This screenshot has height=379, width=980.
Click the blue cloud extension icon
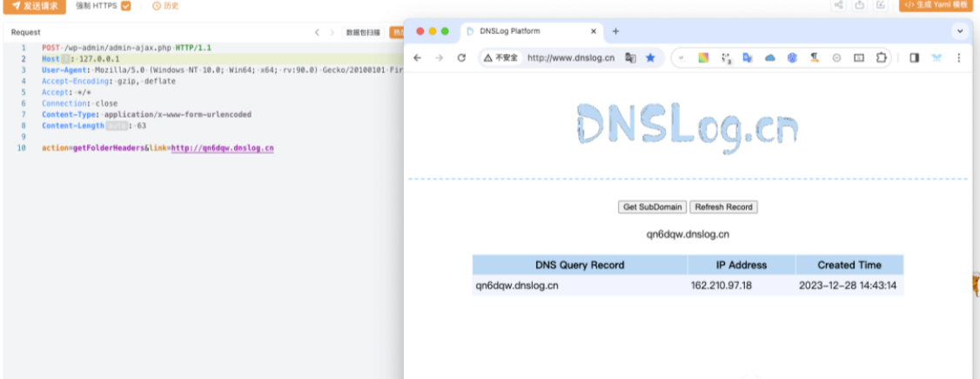coord(770,58)
